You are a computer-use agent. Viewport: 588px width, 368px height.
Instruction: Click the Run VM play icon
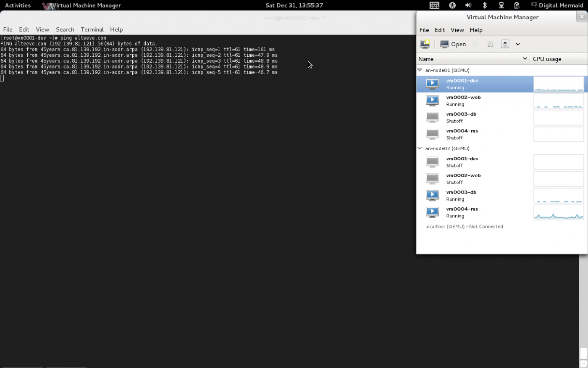click(x=475, y=44)
